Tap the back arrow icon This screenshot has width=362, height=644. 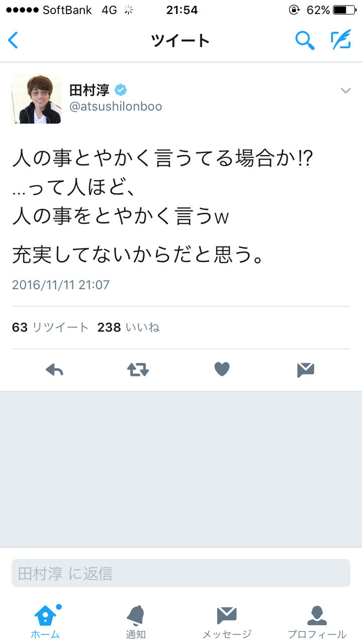coord(13,40)
